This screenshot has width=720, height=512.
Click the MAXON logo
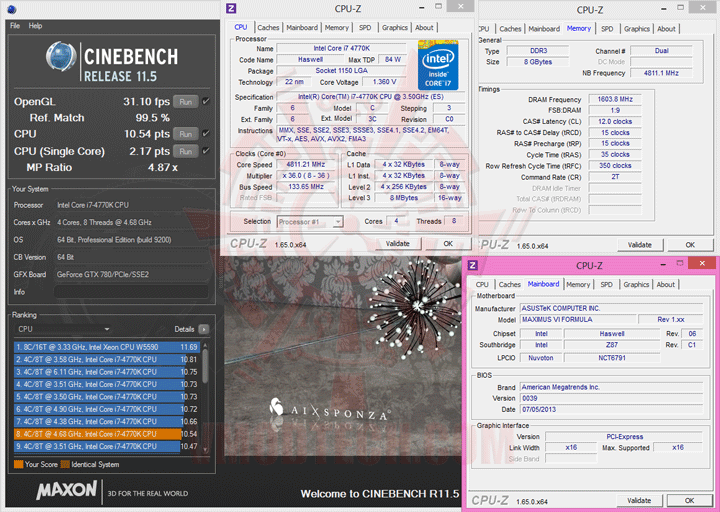67,490
